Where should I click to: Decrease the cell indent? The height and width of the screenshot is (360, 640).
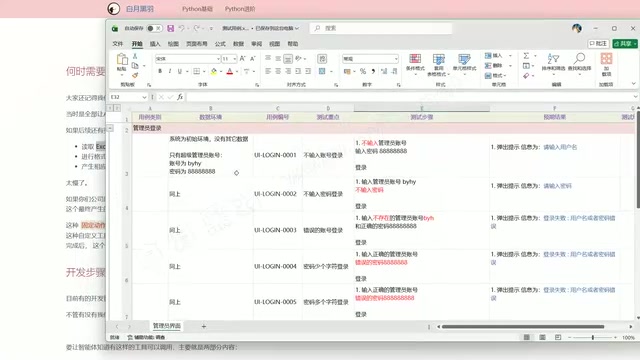298,71
